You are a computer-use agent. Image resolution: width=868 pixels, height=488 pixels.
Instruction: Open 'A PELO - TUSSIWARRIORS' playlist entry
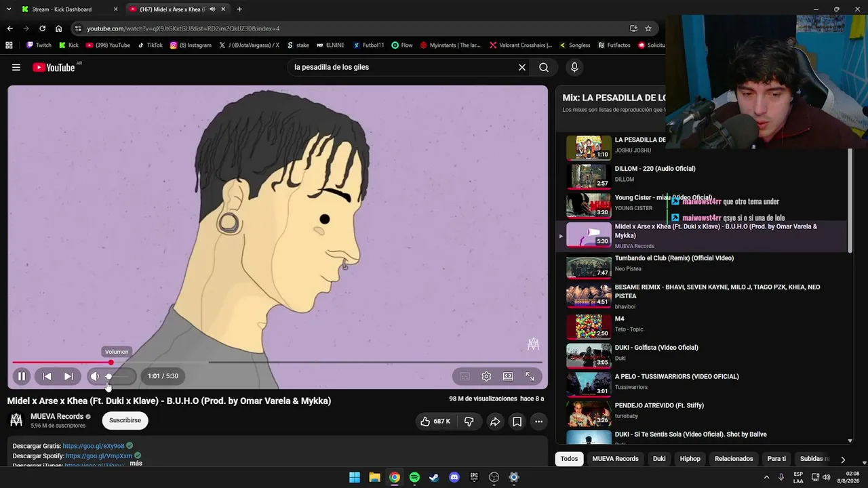(703, 384)
